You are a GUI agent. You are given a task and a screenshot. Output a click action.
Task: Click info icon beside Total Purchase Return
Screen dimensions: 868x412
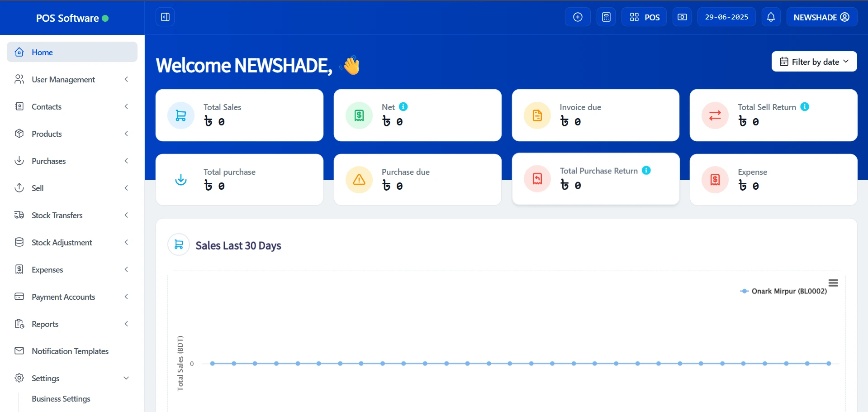(646, 170)
